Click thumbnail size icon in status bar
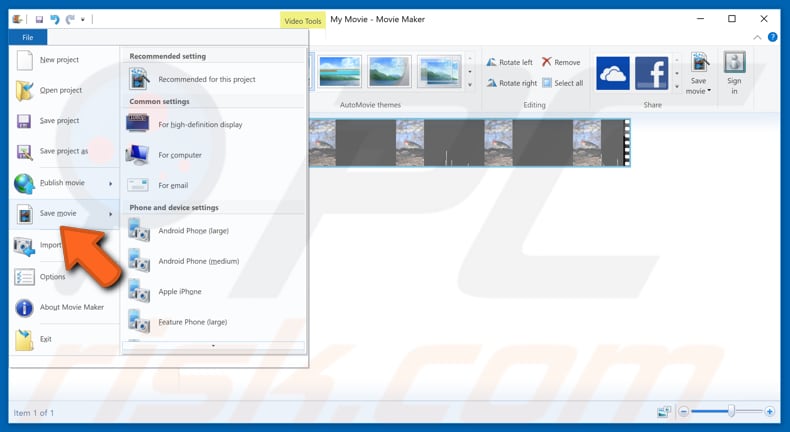The width and height of the screenshot is (790, 432). 664,412
